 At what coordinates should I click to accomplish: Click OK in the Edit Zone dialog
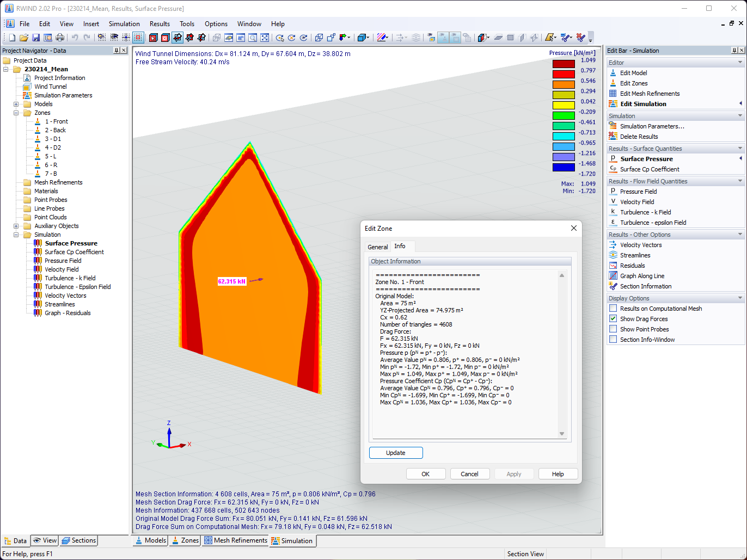click(426, 474)
